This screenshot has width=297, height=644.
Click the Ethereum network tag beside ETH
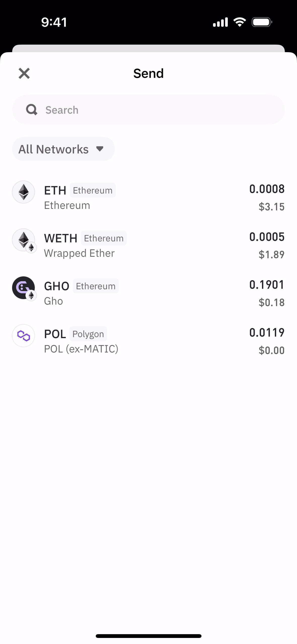click(x=93, y=190)
